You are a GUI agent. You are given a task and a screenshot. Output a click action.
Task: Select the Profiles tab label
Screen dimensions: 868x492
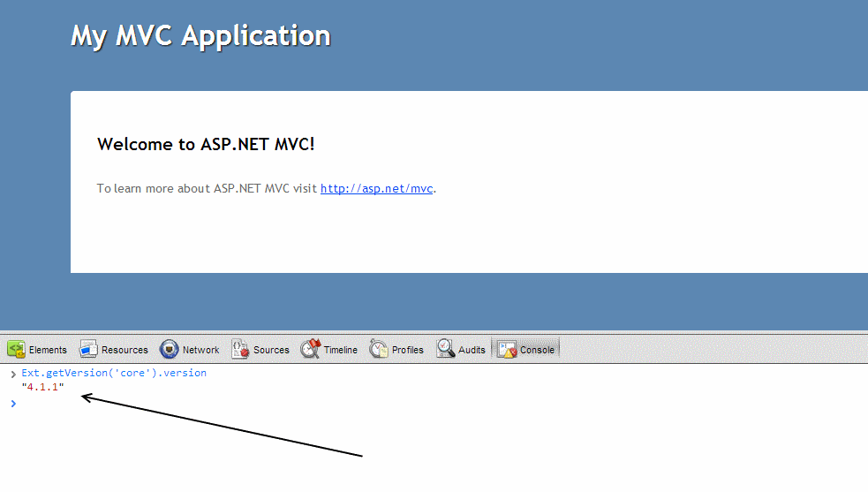click(407, 350)
